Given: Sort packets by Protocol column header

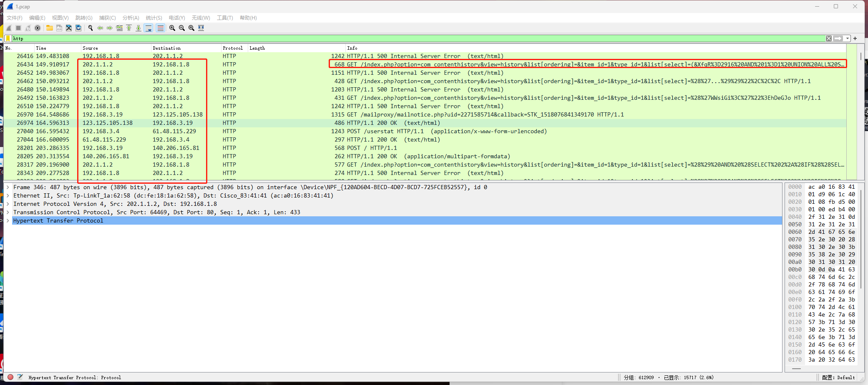Looking at the screenshot, I should [x=234, y=48].
